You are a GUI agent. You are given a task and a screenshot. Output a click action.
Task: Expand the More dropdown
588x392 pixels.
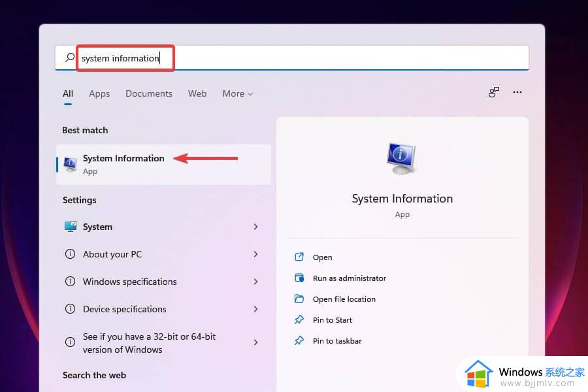[x=237, y=93]
